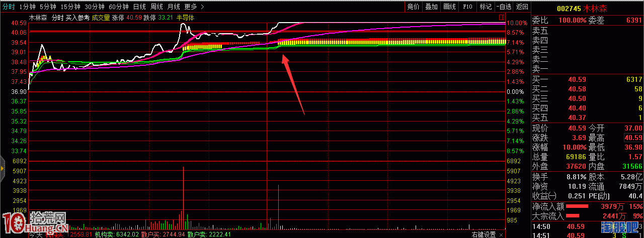Click the 量比 1.57 value
This screenshot has height=238, width=644.
(635, 157)
